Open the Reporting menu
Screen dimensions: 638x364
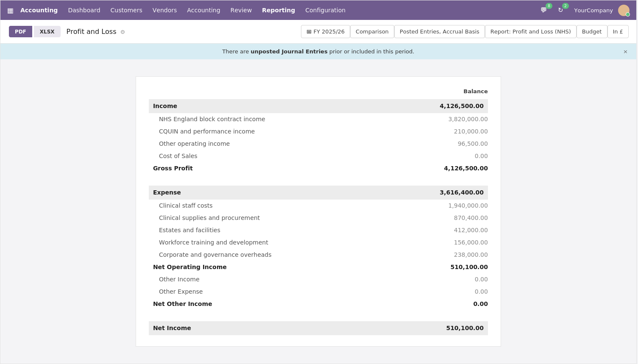279,10
